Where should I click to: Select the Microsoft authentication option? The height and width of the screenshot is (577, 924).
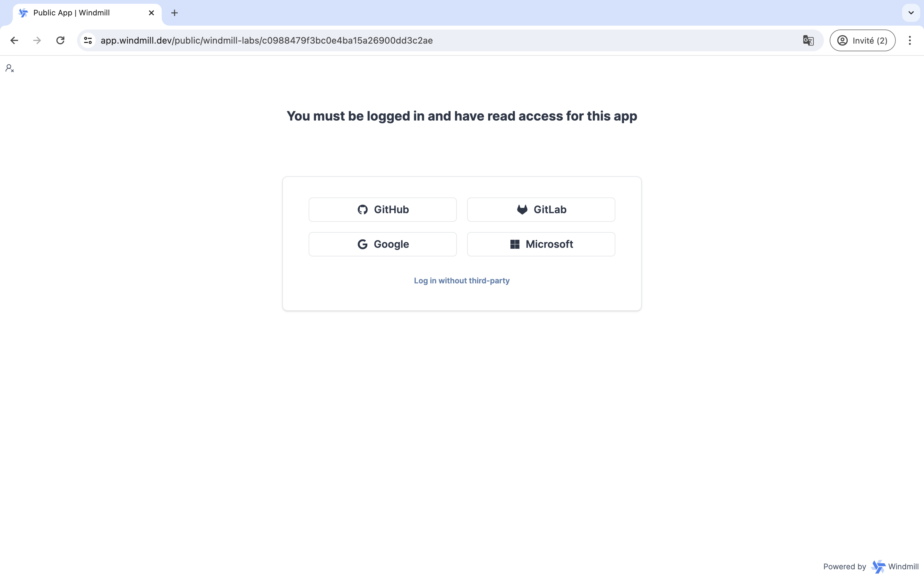(541, 244)
